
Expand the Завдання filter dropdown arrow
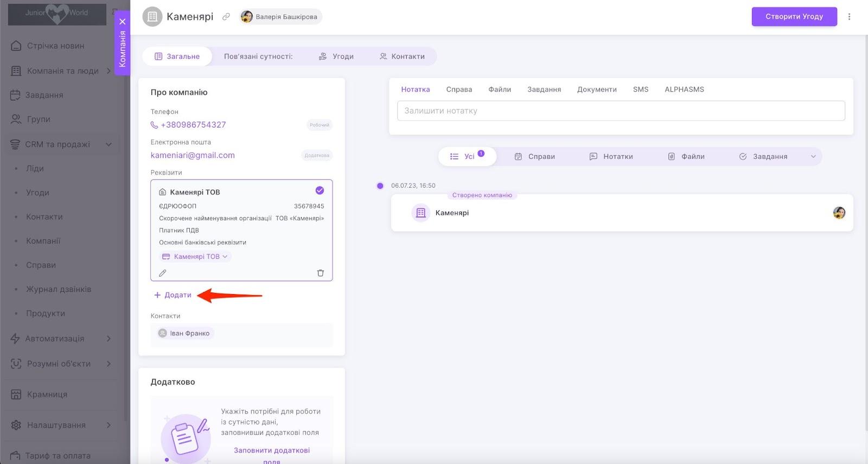[x=813, y=156]
